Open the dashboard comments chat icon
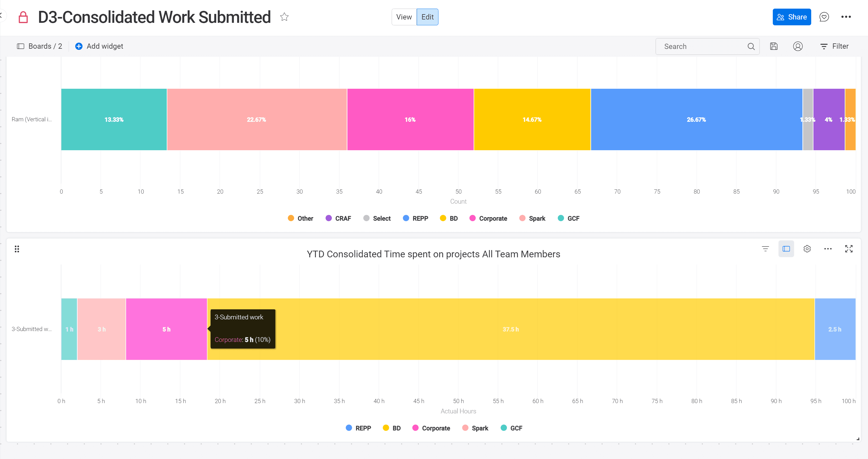This screenshot has width=868, height=459. pyautogui.click(x=824, y=17)
